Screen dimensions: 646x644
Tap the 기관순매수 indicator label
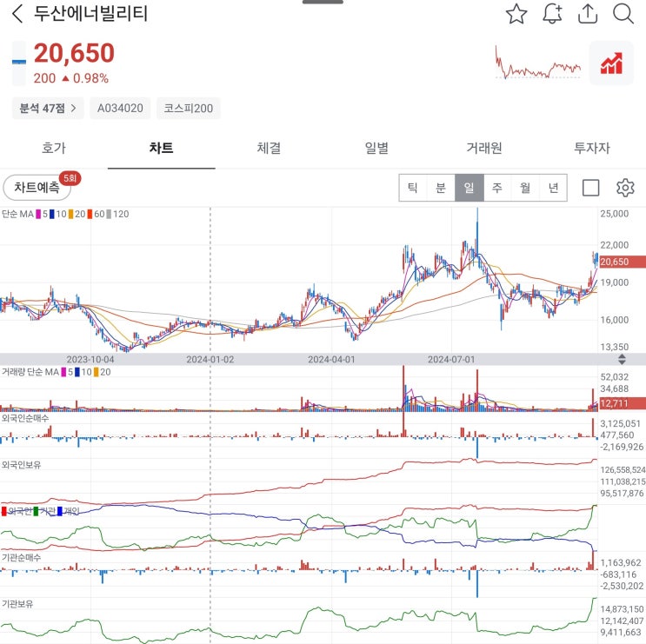pos(21,558)
